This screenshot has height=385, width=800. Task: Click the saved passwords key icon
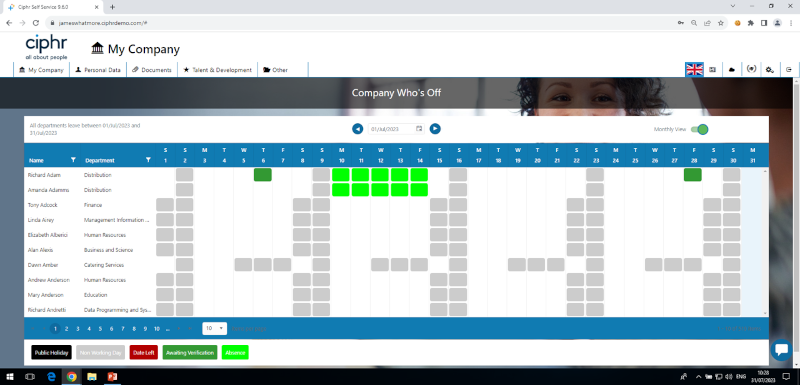681,23
